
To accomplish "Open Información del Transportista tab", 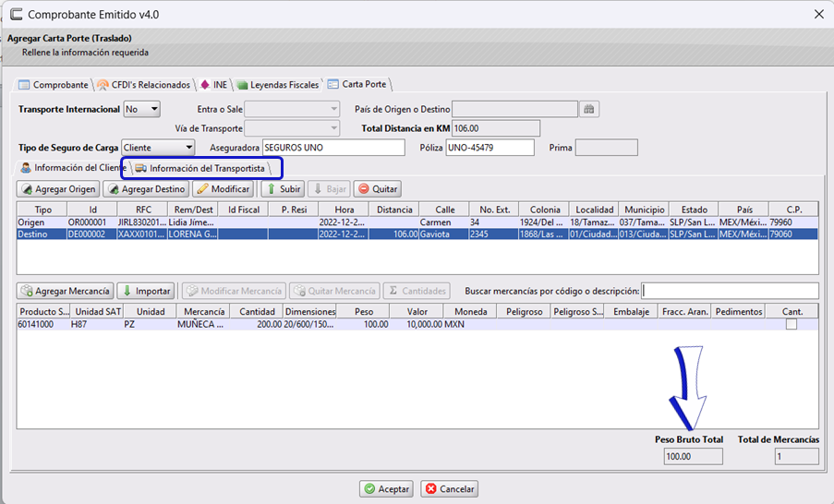I will pos(201,169).
